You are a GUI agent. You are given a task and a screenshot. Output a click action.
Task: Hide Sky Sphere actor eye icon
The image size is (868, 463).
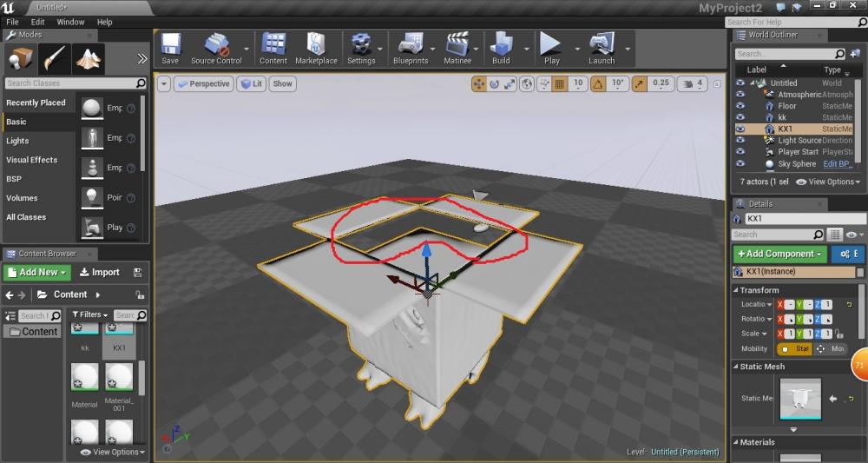pyautogui.click(x=740, y=163)
